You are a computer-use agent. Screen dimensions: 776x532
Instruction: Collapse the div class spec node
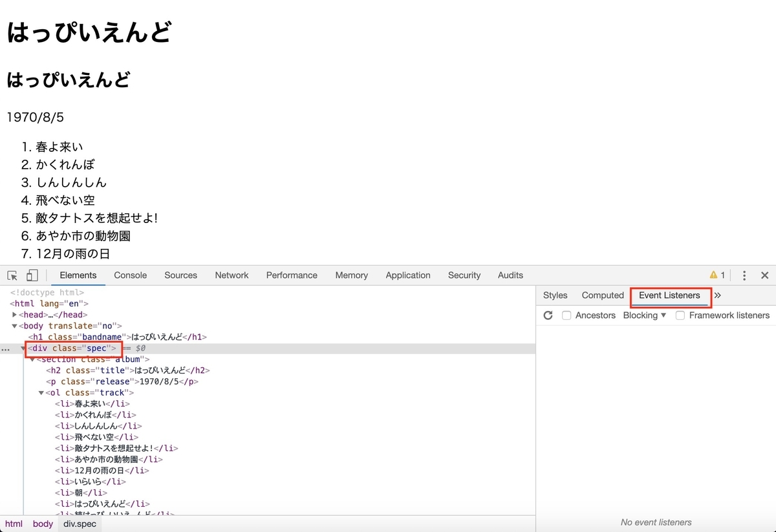click(24, 348)
